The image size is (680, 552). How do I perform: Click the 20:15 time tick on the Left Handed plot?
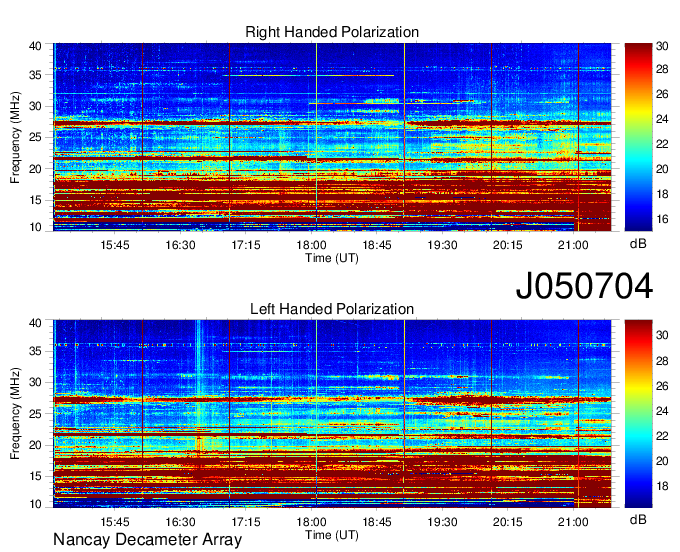(x=507, y=522)
